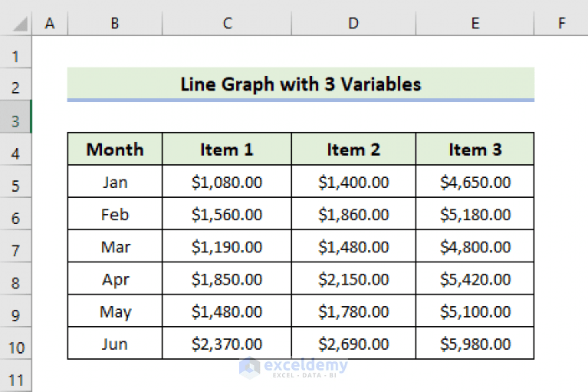588x392 pixels.
Task: Select the $2,370.00 cell in Item 1
Action: tap(227, 343)
